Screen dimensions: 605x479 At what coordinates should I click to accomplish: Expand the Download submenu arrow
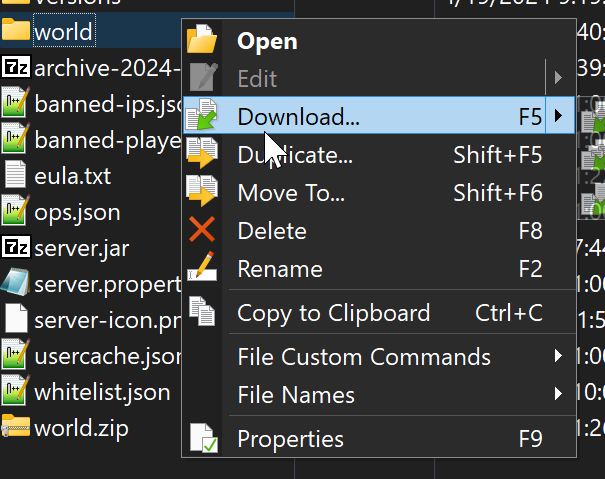[557, 117]
